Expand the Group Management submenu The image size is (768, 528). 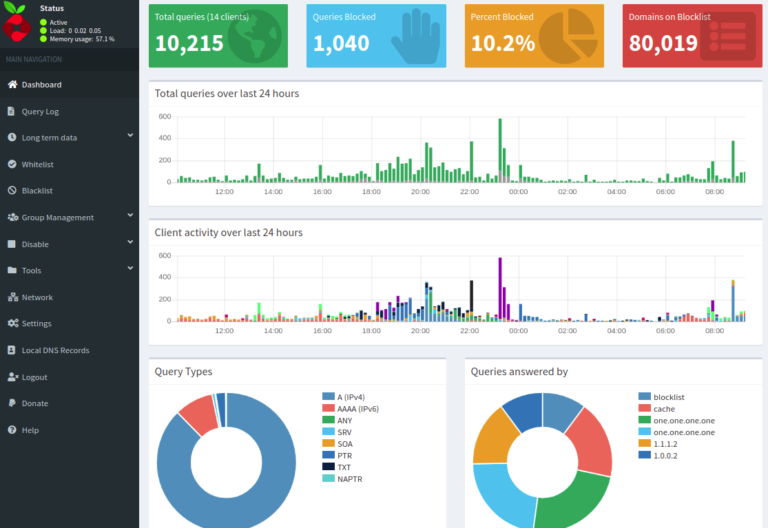coord(130,216)
